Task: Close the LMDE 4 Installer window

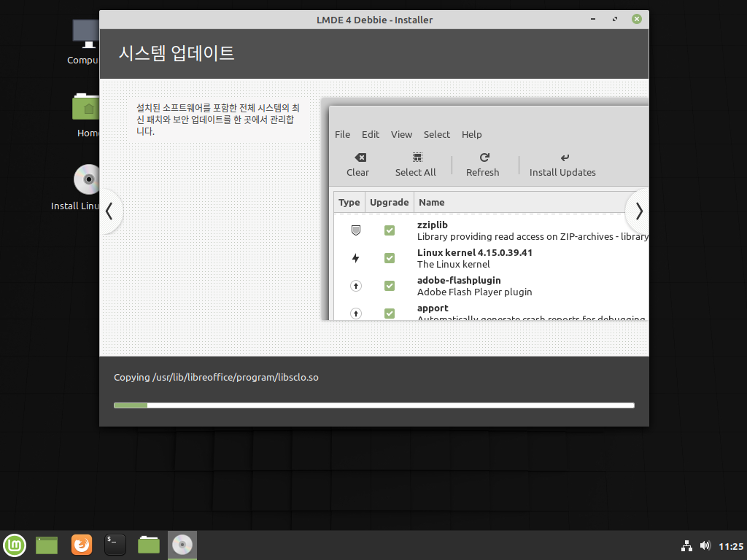Action: (637, 19)
